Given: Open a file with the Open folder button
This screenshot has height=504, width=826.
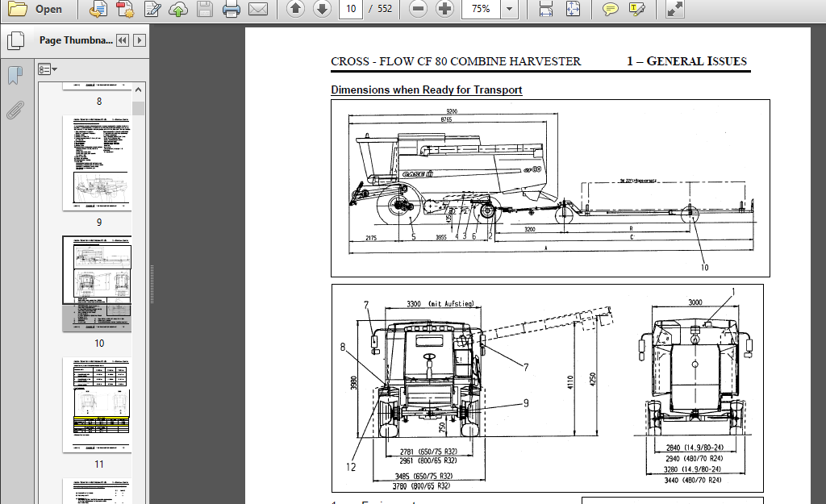Looking at the screenshot, I should (x=35, y=9).
